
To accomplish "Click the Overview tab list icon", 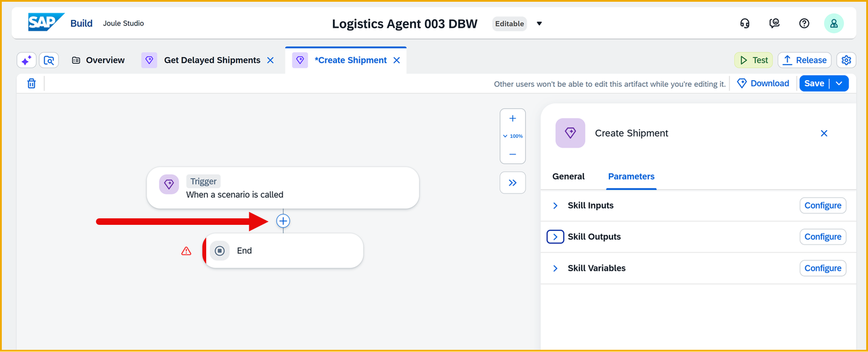I will point(76,60).
